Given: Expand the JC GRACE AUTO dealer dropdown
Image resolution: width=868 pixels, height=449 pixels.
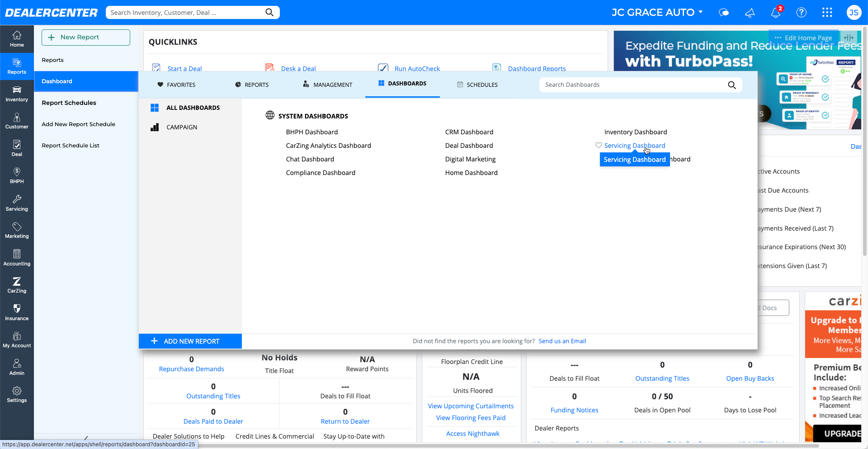Looking at the screenshot, I should point(657,12).
